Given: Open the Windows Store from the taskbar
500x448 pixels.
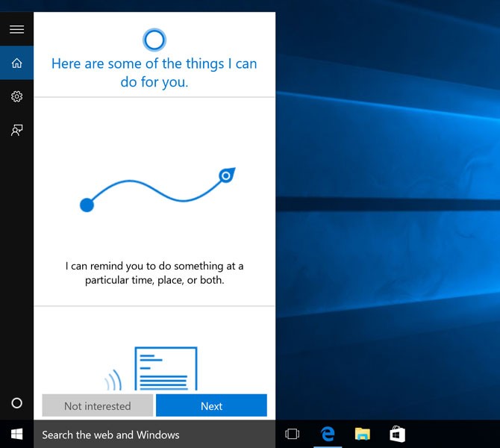Looking at the screenshot, I should point(397,434).
